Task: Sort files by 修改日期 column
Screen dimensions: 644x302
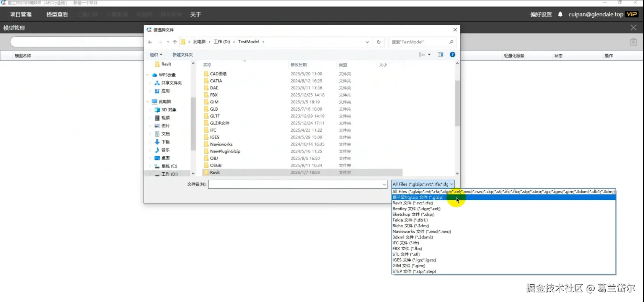Action: [x=298, y=65]
